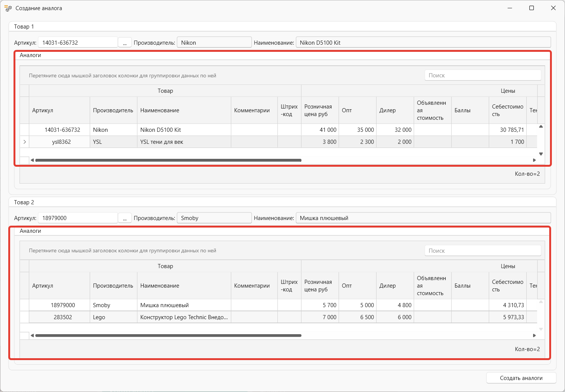Minimize the Создание аналога window
This screenshot has width=565, height=392.
(510, 8)
